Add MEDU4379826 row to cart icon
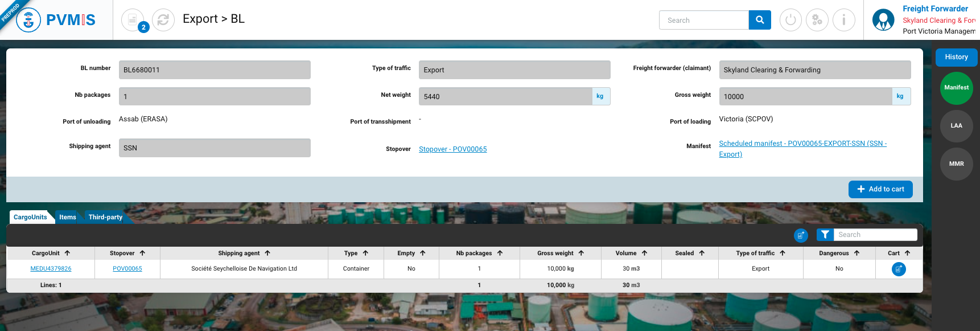The width and height of the screenshot is (980, 331). [899, 269]
